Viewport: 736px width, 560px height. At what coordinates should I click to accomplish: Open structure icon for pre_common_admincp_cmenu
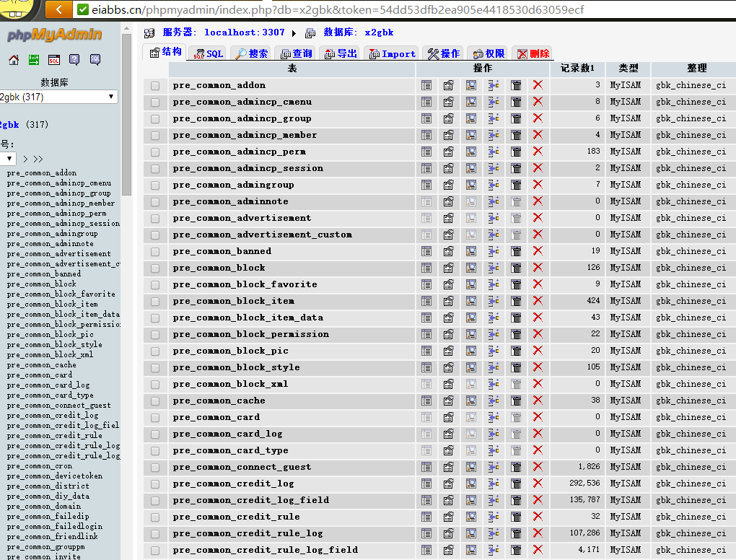(449, 102)
